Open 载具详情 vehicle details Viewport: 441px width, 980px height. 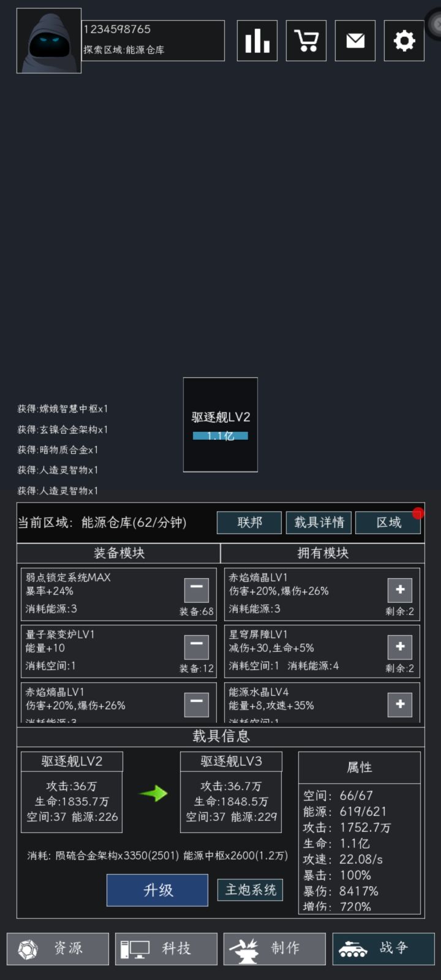[x=319, y=522]
